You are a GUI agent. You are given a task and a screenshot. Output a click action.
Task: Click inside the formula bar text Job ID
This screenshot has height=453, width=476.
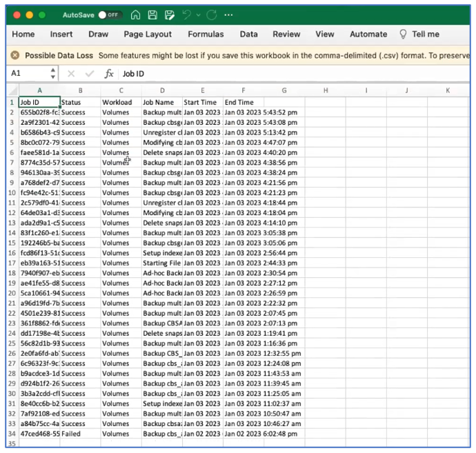[x=134, y=74]
